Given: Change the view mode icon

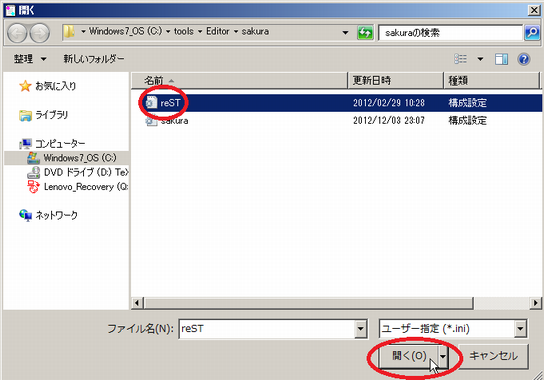Looking at the screenshot, I should (x=460, y=59).
